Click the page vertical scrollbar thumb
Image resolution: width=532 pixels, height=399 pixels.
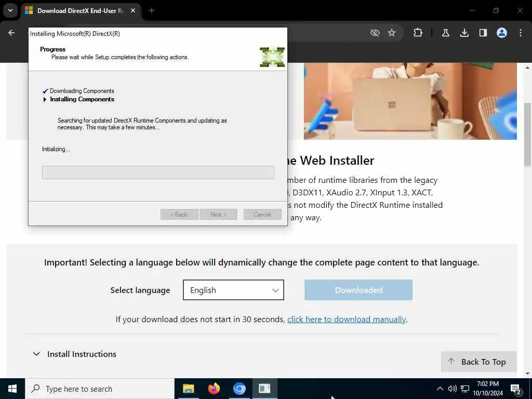(527, 134)
